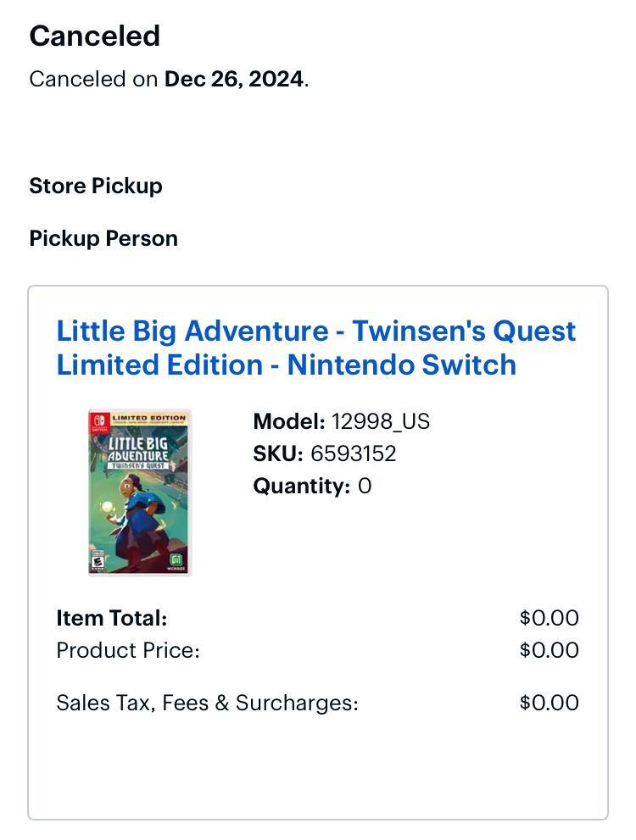Click the Limited Edition banner on cover
The image size is (636, 840).
coord(148,419)
